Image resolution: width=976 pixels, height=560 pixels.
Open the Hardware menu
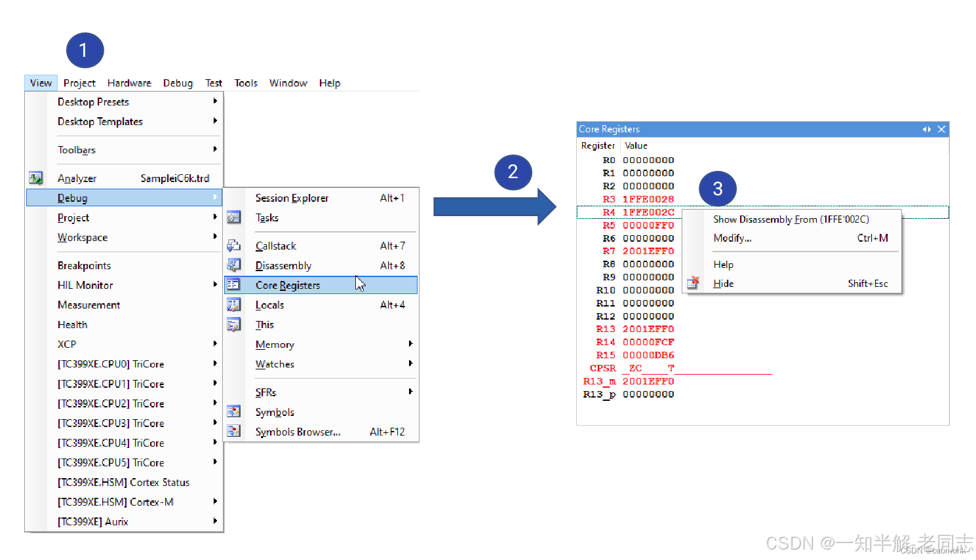click(129, 83)
